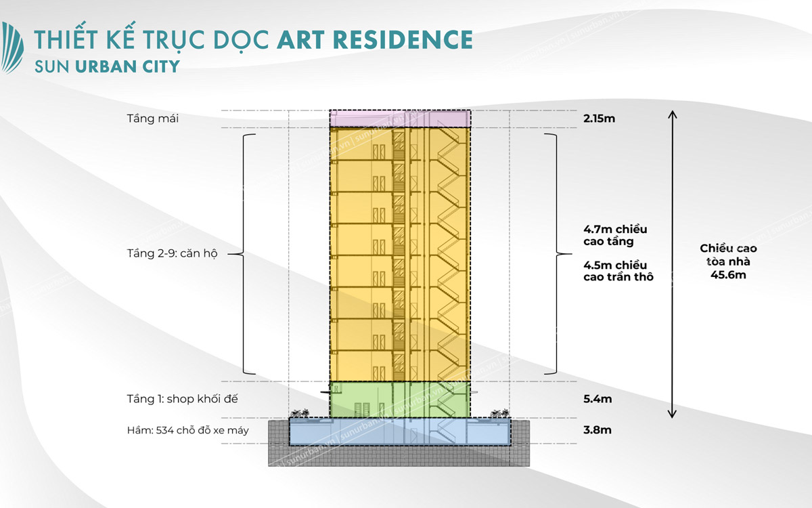The width and height of the screenshot is (812, 508).
Task: Click the vertical building height arrow
Action: coord(672,263)
